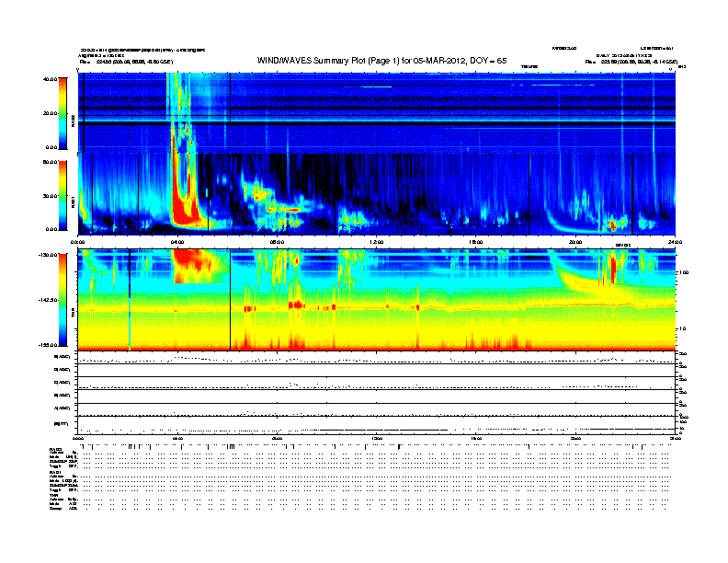The width and height of the screenshot is (728, 563).
Task: Click the 30.00 label on RAD1 scale
Action: click(x=51, y=196)
